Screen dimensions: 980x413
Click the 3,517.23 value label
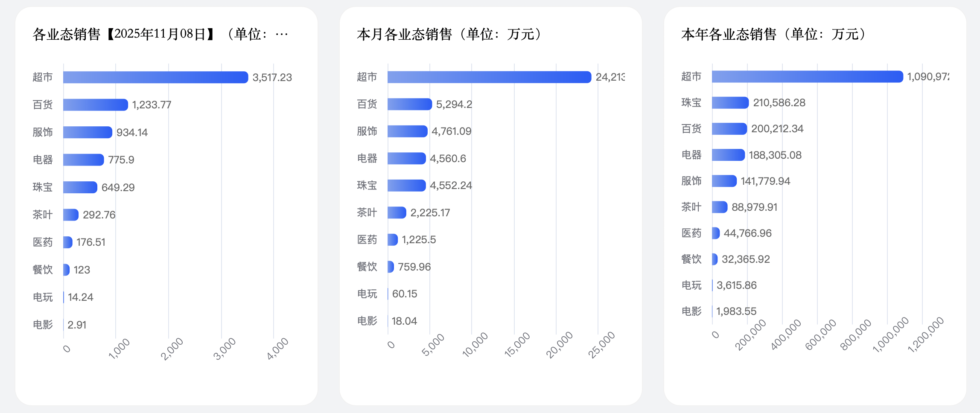pyautogui.click(x=272, y=77)
